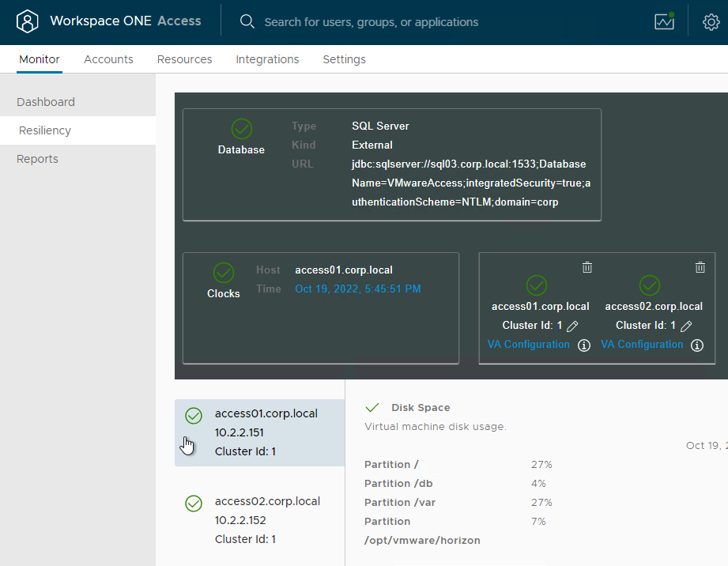Screen dimensions: 728x566
Task: Click the Database status check icon
Action: [242, 129]
